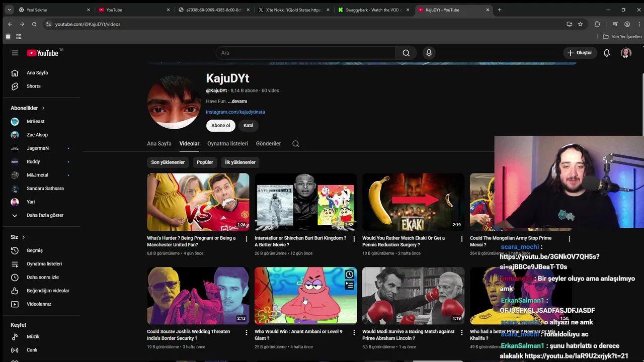Add Patrick video to watch later
This screenshot has width=644, height=362.
[x=349, y=275]
